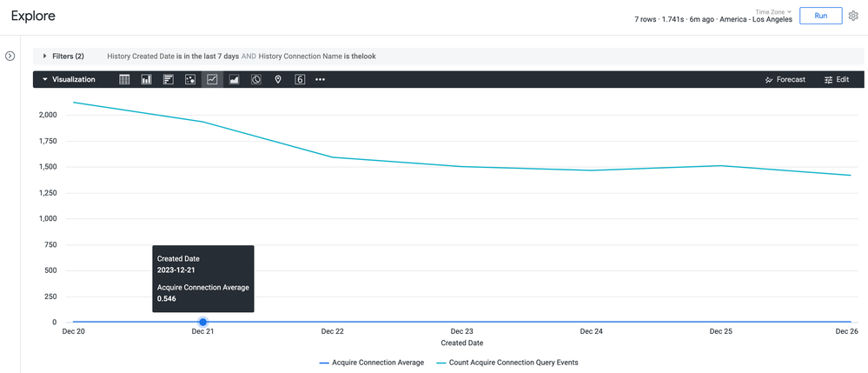The image size is (868, 373).
Task: Click the Dec 21 data point marker
Action: tap(203, 322)
